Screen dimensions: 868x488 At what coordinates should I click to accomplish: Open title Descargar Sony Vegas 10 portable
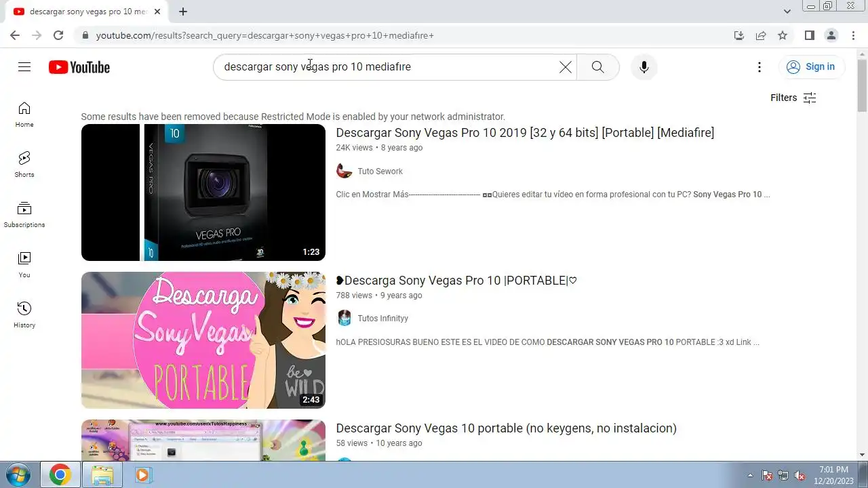(x=506, y=428)
